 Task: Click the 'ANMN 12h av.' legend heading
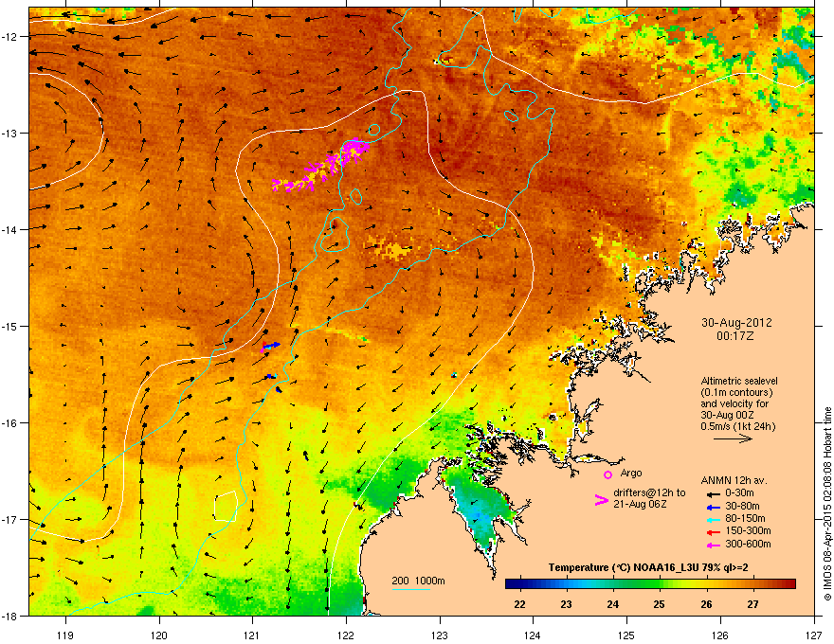[x=734, y=480]
